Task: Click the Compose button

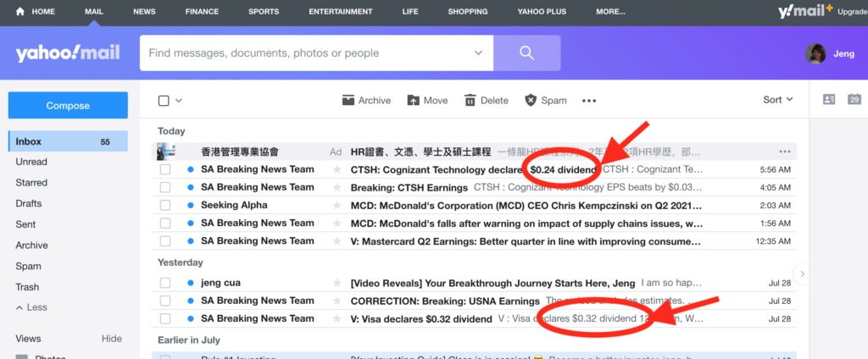Action: [x=68, y=105]
